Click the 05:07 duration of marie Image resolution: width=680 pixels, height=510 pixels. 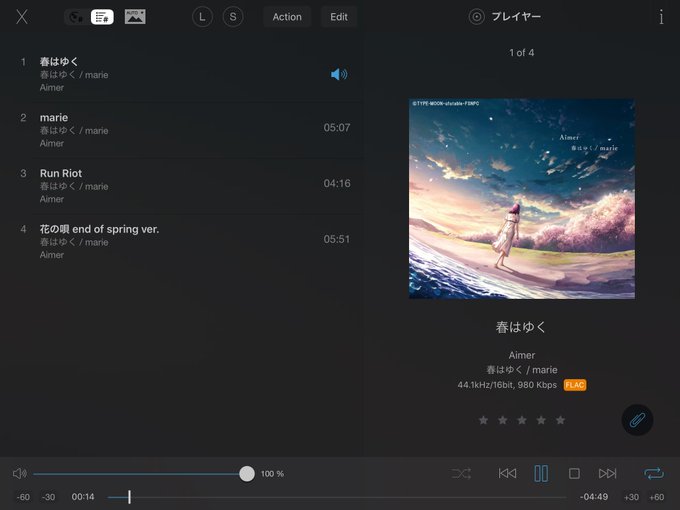click(337, 128)
